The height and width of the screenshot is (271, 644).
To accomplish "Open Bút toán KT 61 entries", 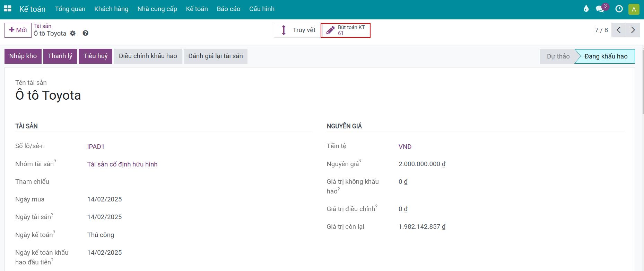I will click(346, 30).
